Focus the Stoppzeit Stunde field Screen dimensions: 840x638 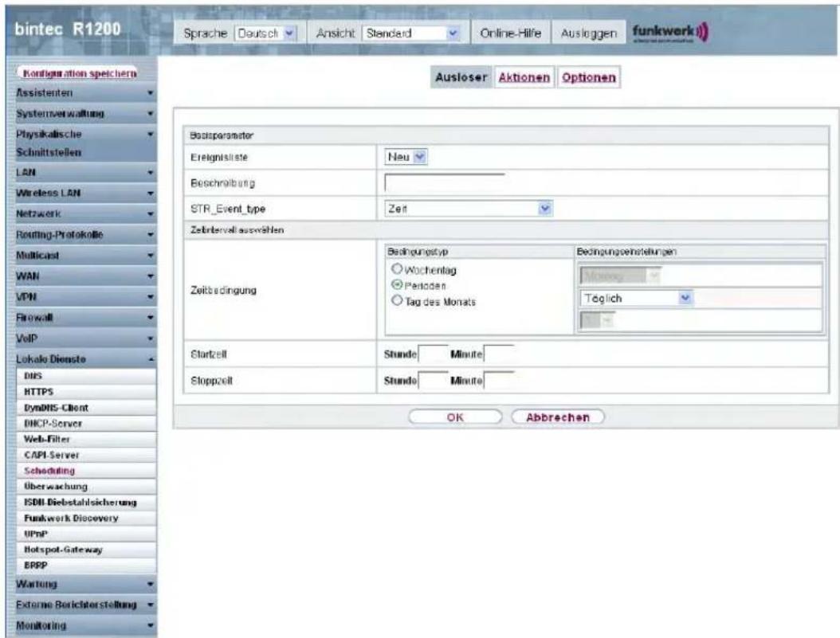pos(433,381)
